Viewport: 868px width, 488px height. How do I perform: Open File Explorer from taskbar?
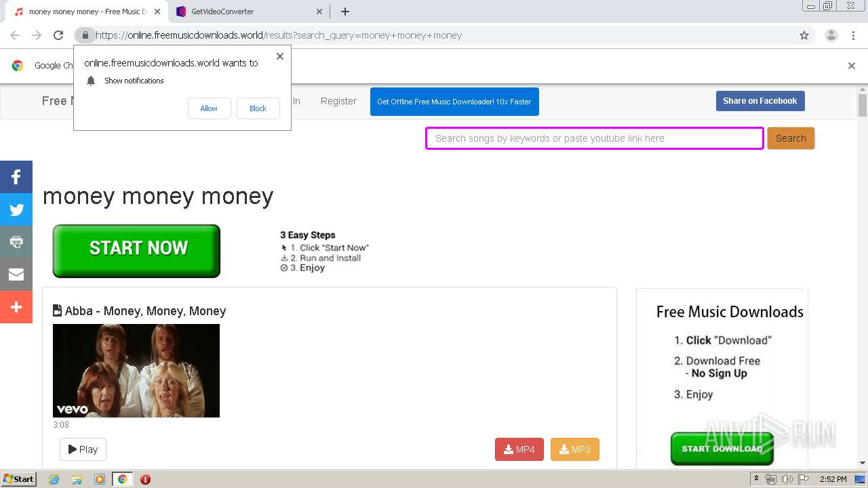click(77, 479)
